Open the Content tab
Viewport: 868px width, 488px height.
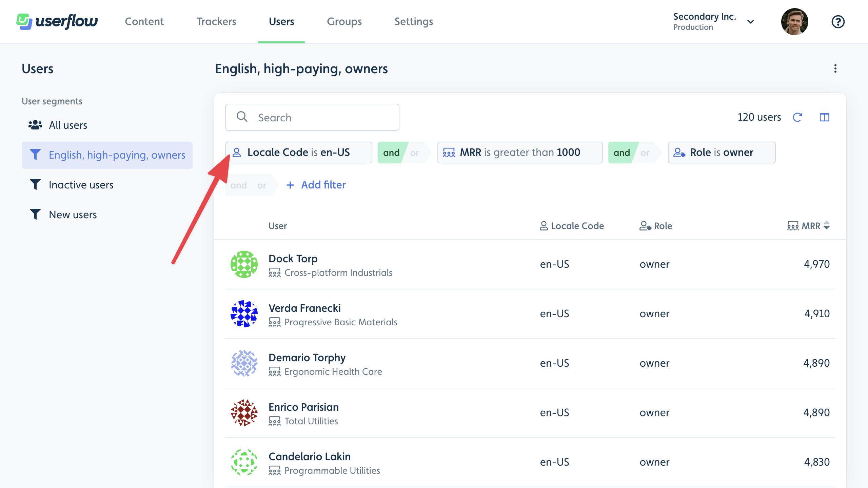click(144, 21)
